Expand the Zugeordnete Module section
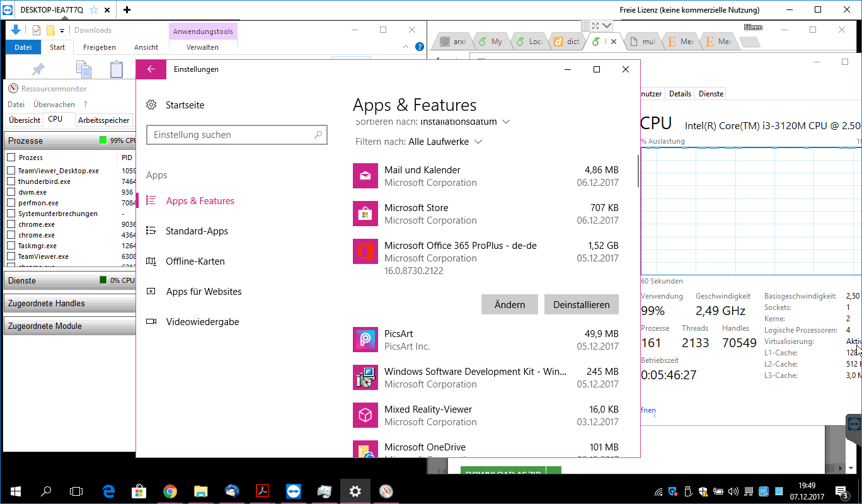 click(69, 326)
